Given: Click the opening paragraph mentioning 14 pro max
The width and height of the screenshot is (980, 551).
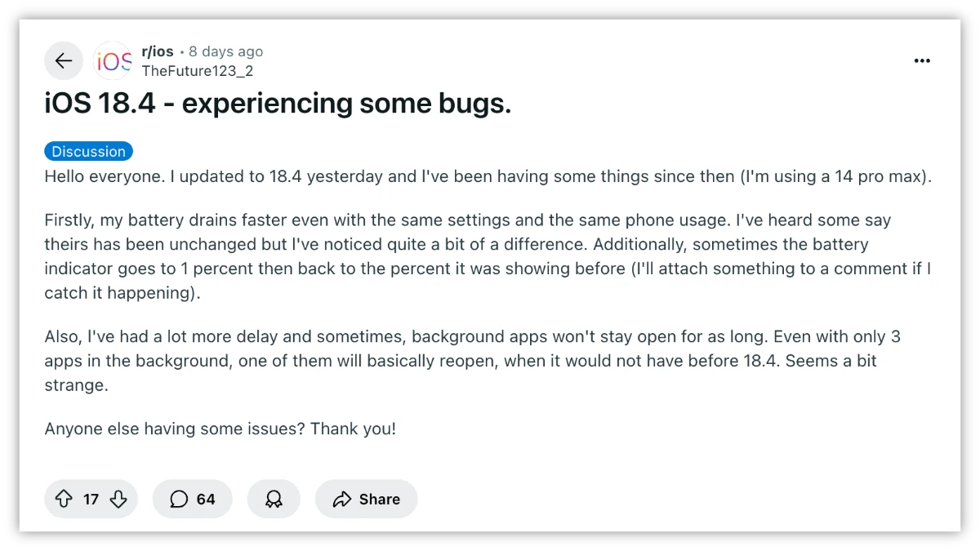Looking at the screenshot, I should 488,176.
